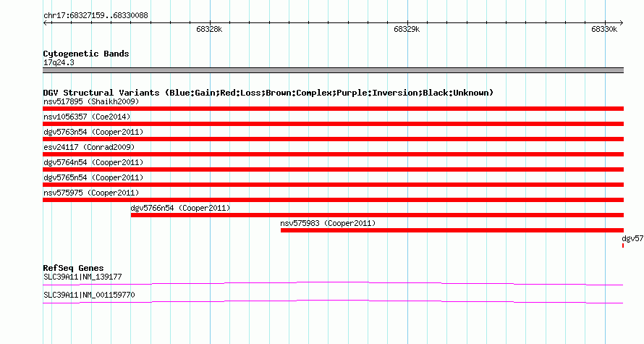Viewport: 644px width, 344px height.
Task: Open the nsv575983 (Cooper2011) variant label
Action: click(328, 223)
